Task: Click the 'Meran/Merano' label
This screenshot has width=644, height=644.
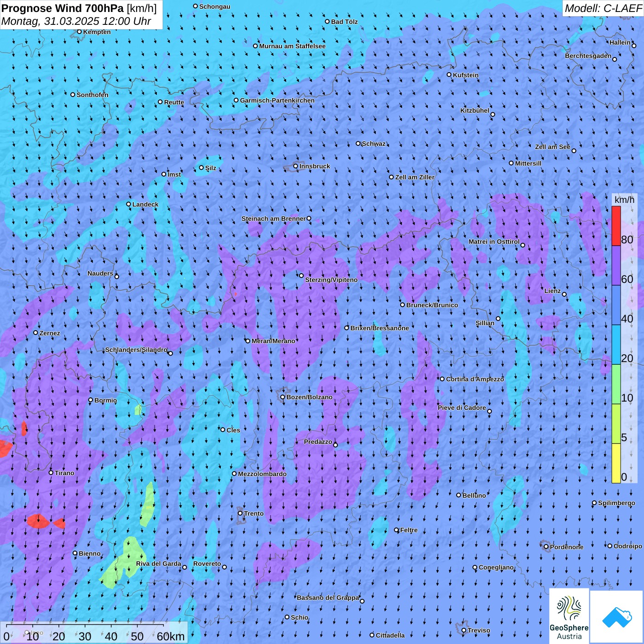Action: 273,341
